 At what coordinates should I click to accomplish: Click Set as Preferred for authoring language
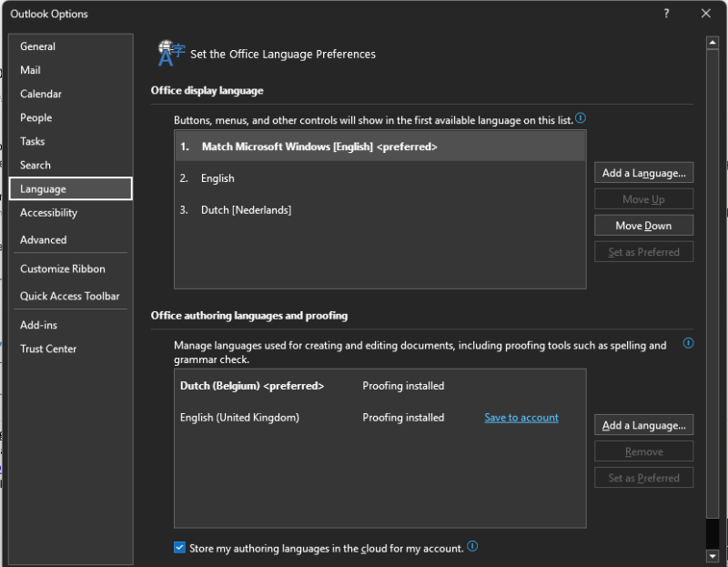(643, 478)
